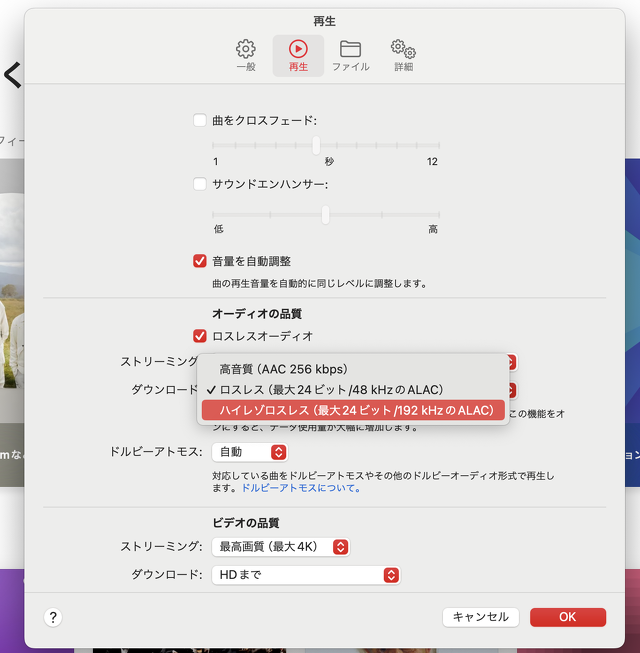The width and height of the screenshot is (640, 653).
Task: Click the back chevron behind the dialog
Action: point(12,75)
